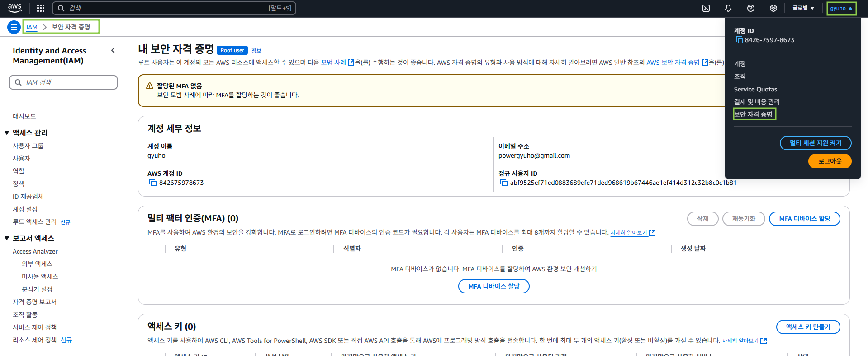Copy the account ID 8426-7597-8673
This screenshot has width=868, height=356.
(740, 40)
